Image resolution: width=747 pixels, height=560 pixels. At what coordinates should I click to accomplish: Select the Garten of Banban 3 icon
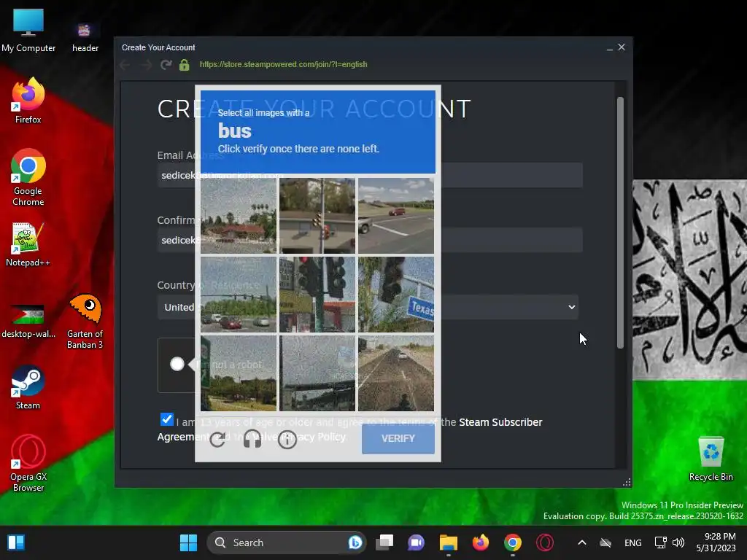click(x=85, y=322)
